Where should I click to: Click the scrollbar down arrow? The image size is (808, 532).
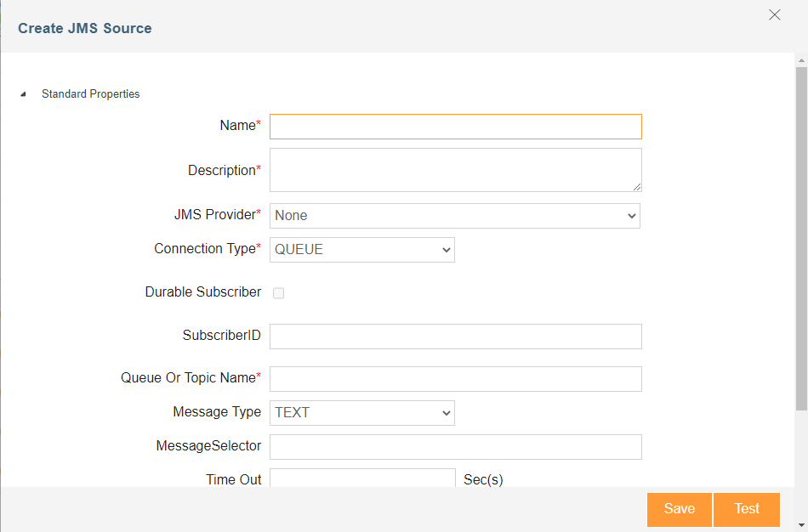click(x=801, y=524)
